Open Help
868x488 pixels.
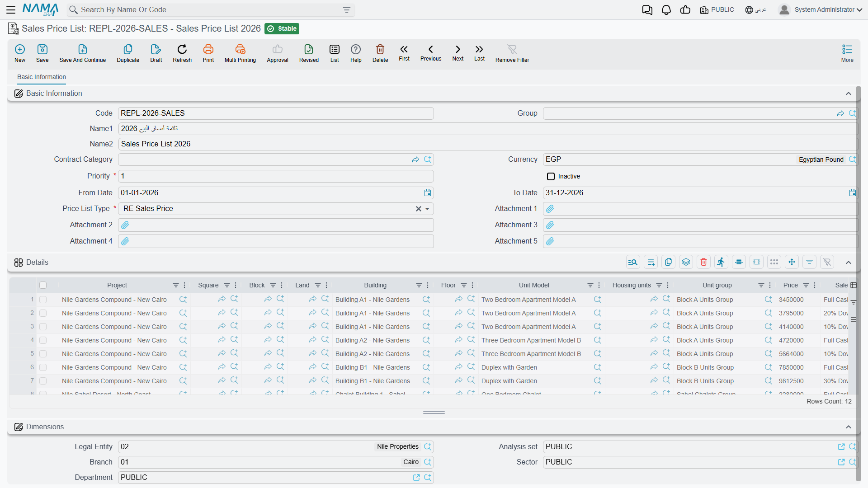pyautogui.click(x=356, y=53)
